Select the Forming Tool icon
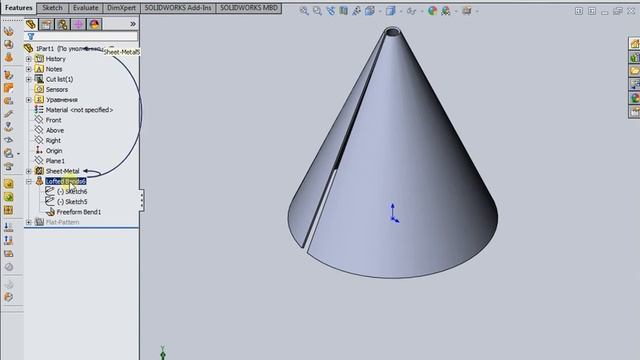Screen dimensions: 640x360 point(9,167)
